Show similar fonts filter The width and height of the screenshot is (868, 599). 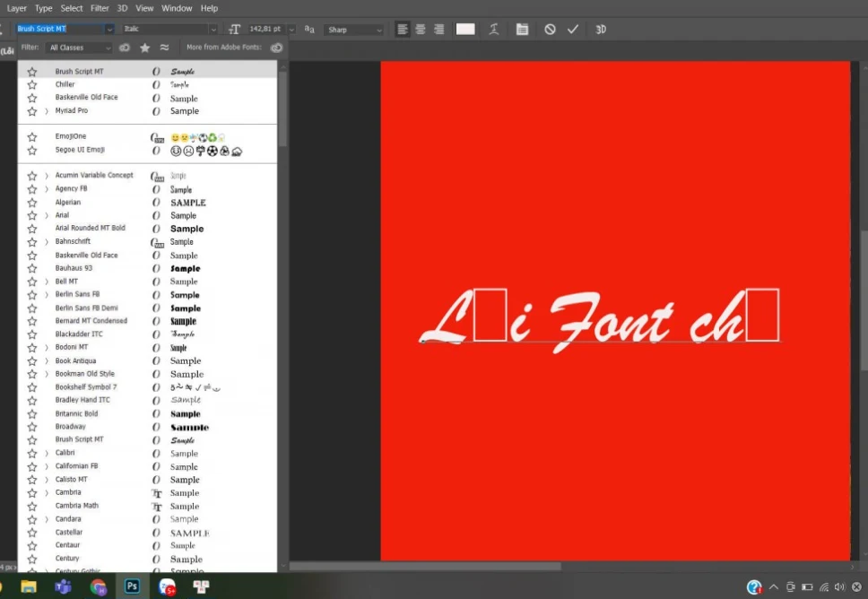click(x=164, y=48)
